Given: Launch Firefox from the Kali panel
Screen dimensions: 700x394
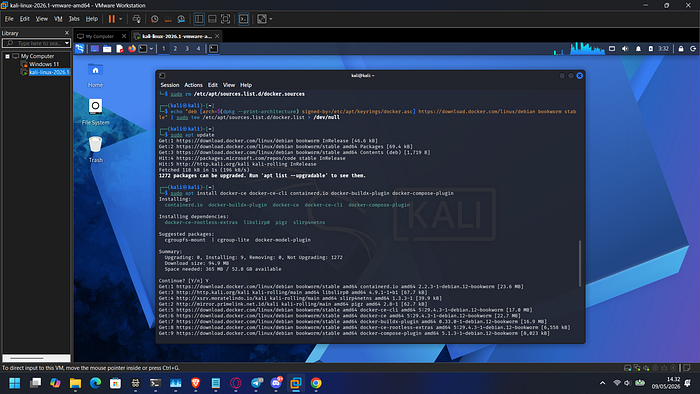Looking at the screenshot, I should (132, 49).
